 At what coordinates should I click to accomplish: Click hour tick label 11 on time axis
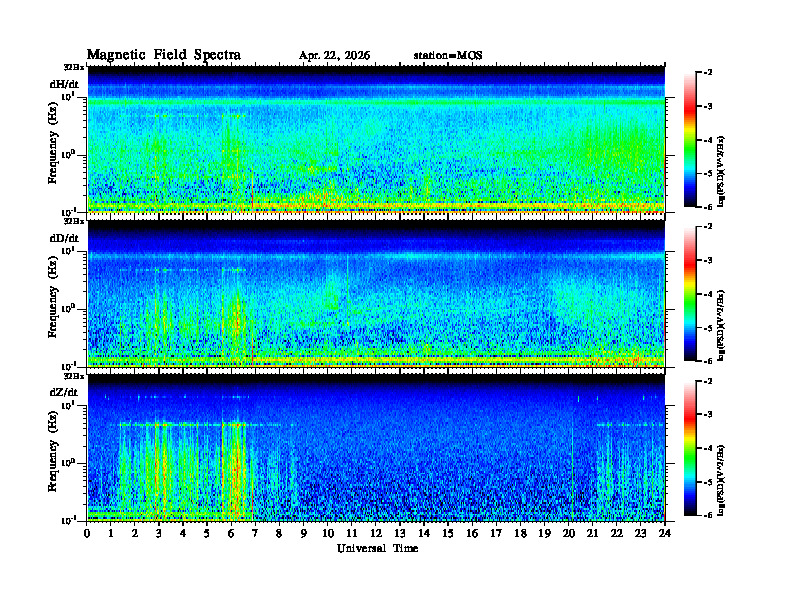[352, 533]
